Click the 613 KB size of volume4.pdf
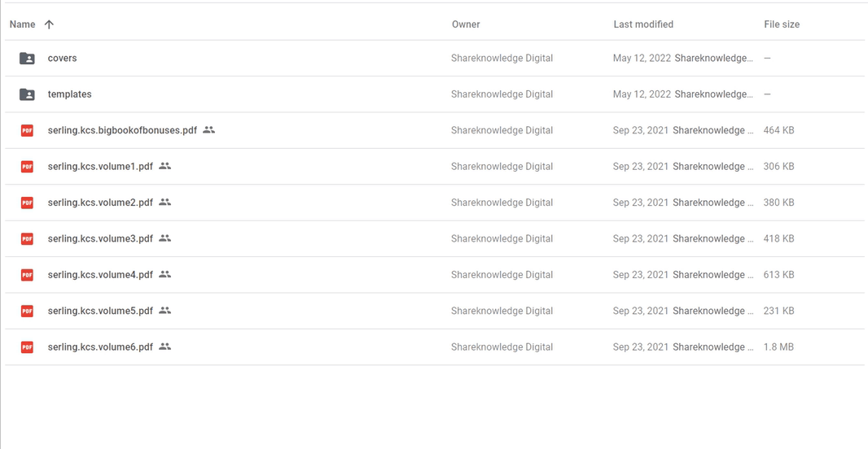 pos(779,275)
